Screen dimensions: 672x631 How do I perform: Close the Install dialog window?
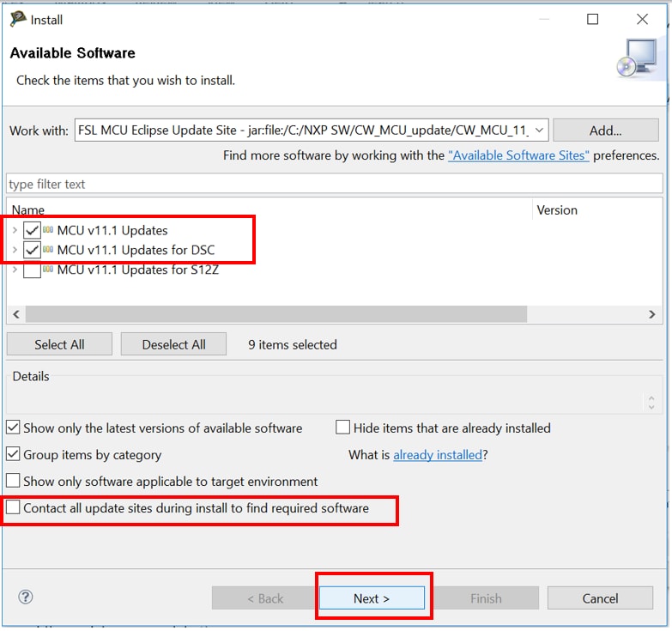point(642,19)
